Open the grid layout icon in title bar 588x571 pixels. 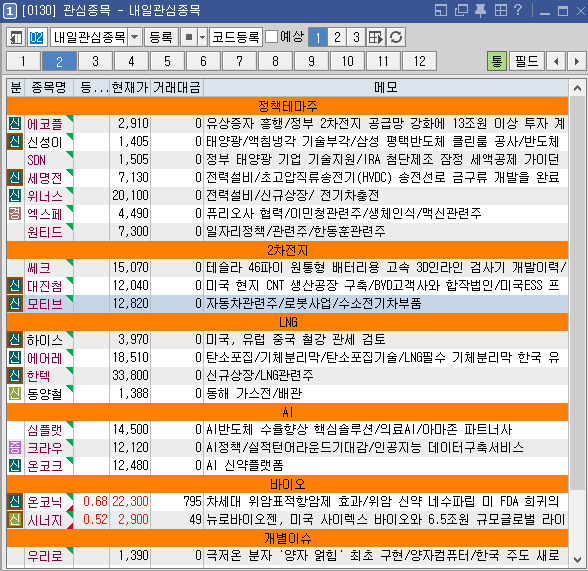tap(501, 10)
